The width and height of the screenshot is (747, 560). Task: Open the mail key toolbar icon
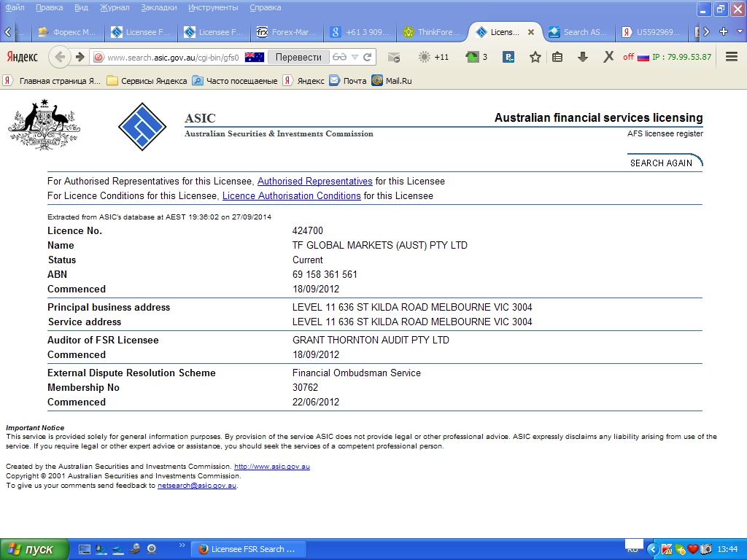click(393, 57)
